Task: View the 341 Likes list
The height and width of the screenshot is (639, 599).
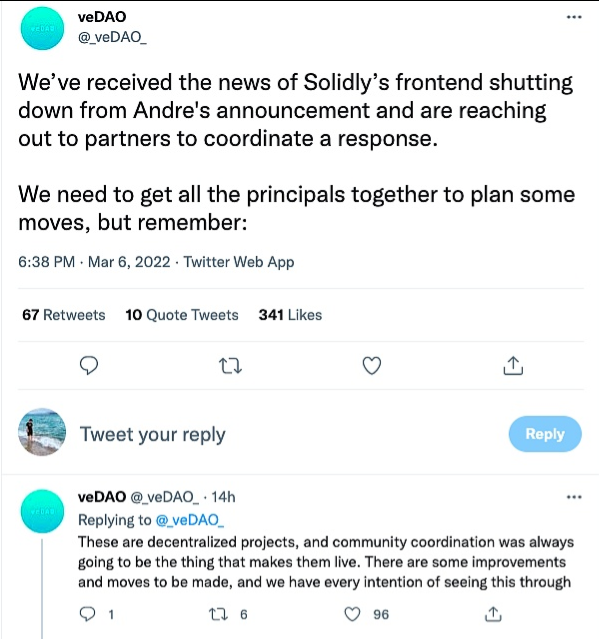Action: pos(290,315)
